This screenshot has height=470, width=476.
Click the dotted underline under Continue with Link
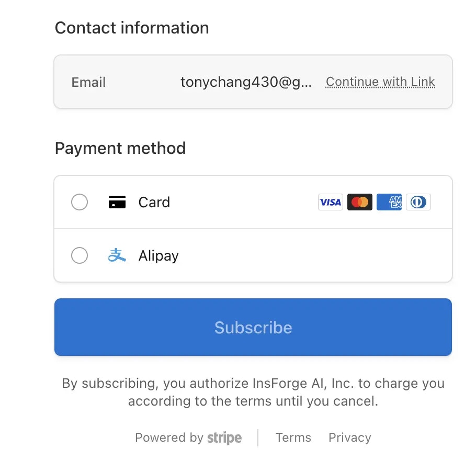(x=380, y=88)
